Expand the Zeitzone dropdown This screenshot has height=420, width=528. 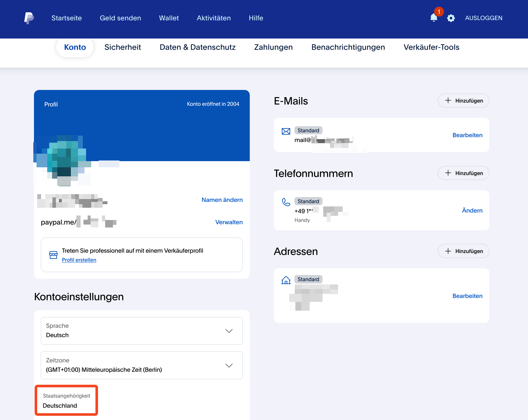coord(142,365)
